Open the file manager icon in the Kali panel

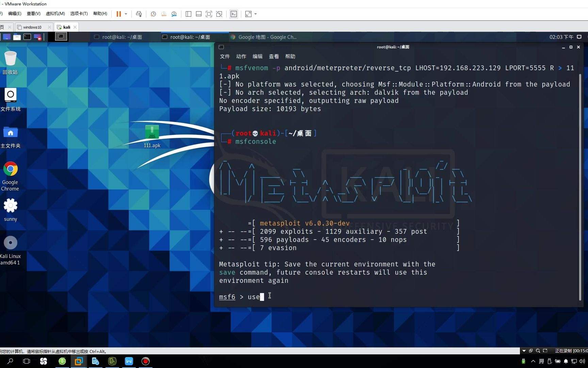tap(17, 37)
